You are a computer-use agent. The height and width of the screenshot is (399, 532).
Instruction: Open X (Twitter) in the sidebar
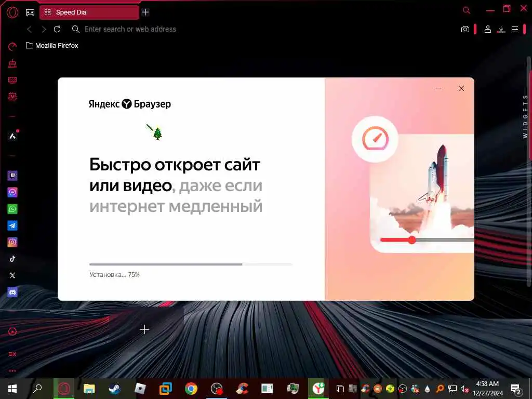tap(12, 275)
